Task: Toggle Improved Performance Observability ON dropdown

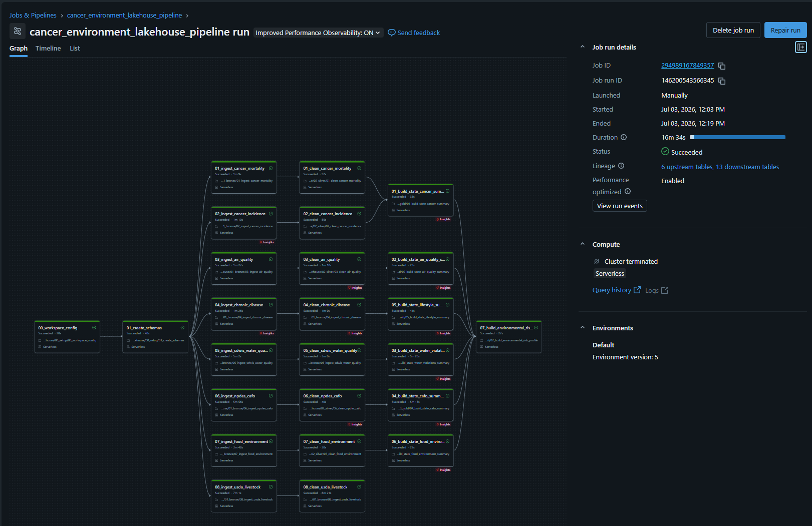Action: click(x=318, y=33)
